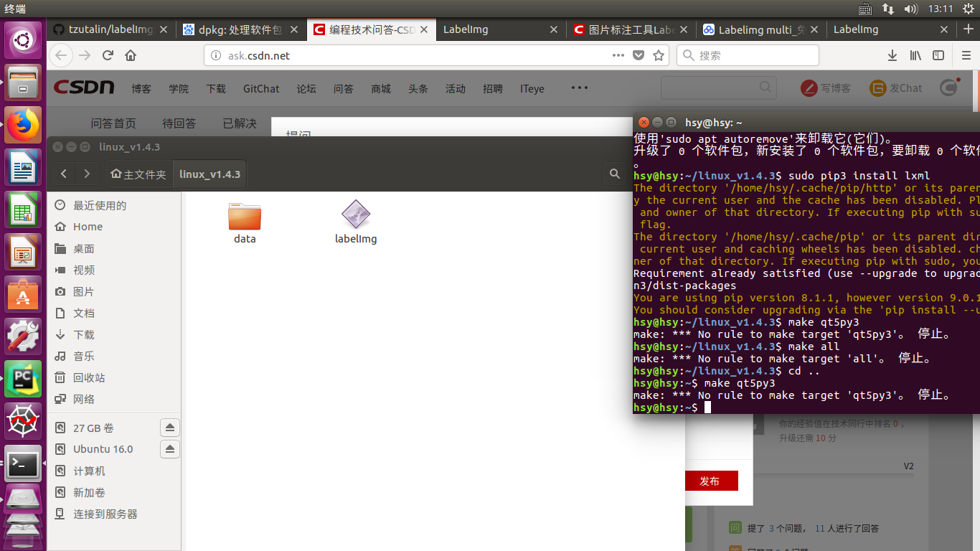Close the 编程技术问答-CSDN tab
980x551 pixels.
click(x=424, y=29)
